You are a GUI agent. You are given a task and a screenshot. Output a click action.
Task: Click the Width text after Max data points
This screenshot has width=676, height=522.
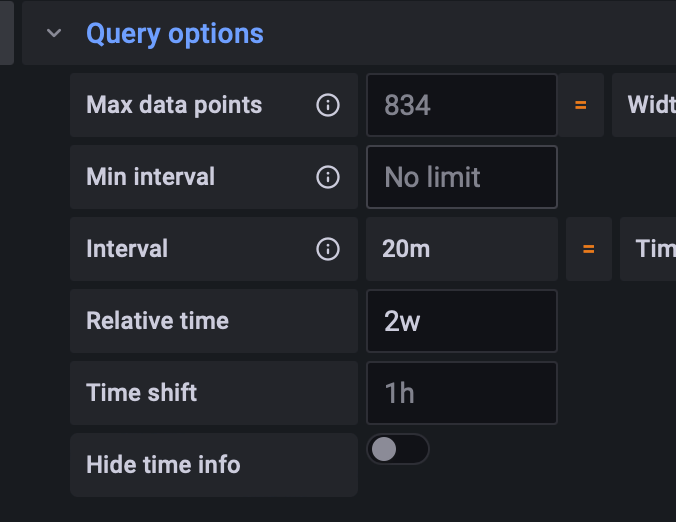pos(650,105)
